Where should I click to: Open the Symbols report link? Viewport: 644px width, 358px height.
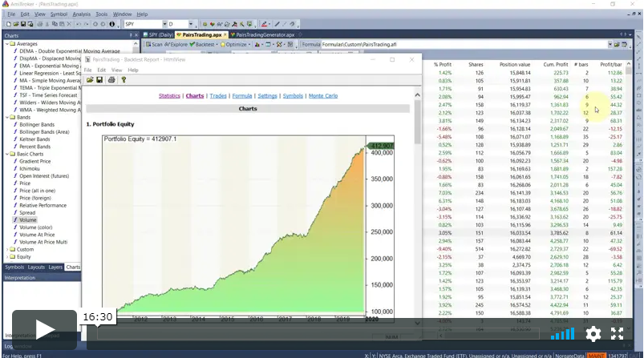293,96
